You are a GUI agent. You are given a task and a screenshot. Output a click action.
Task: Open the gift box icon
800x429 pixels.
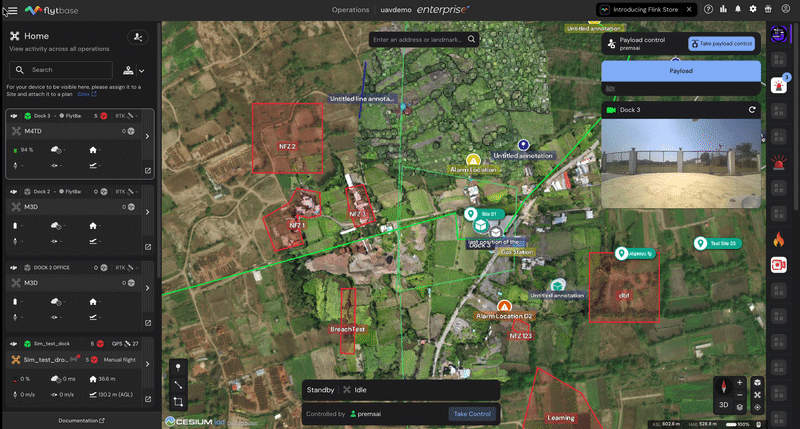(768, 9)
